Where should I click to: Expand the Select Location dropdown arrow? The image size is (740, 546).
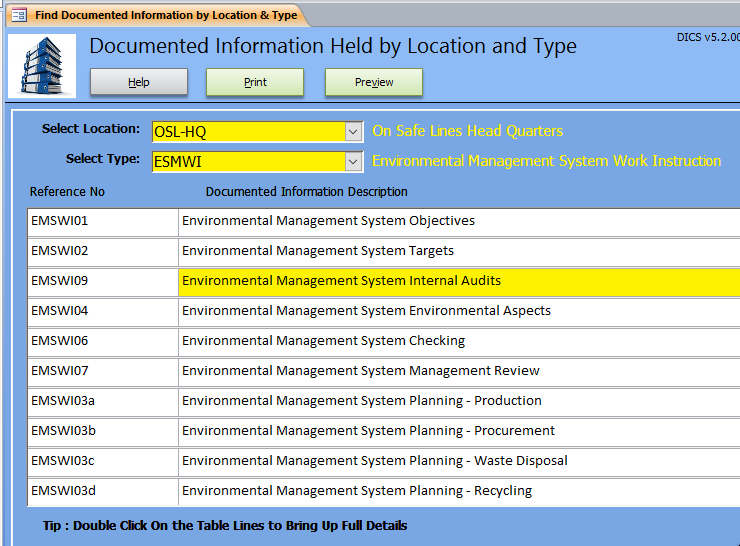coord(353,132)
